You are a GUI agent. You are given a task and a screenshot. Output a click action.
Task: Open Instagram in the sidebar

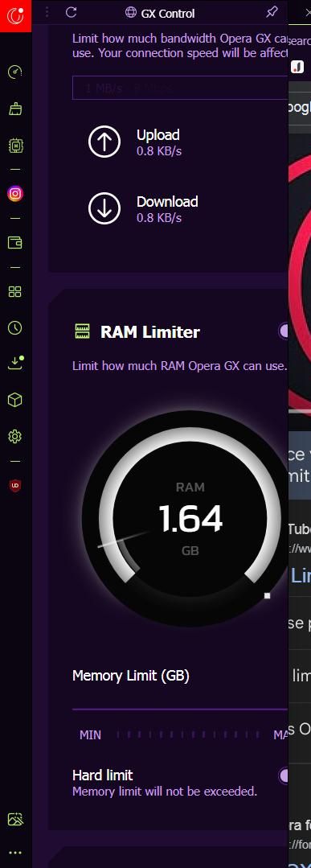coord(15,194)
